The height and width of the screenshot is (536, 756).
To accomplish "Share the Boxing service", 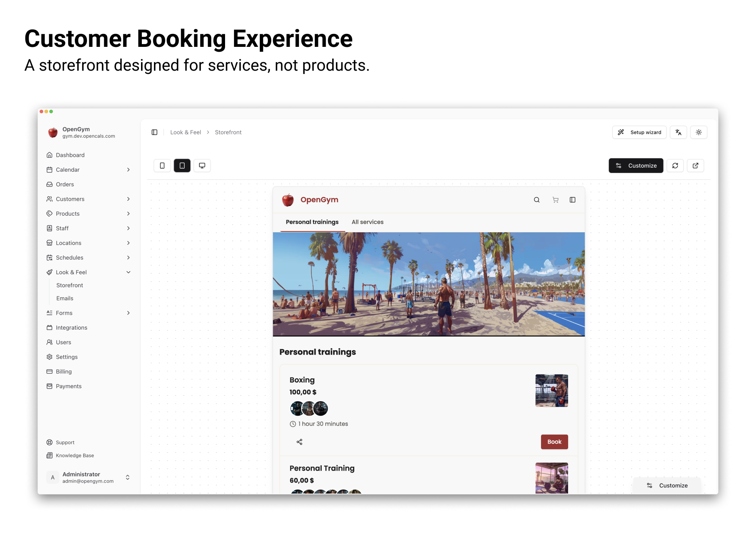I will point(299,442).
